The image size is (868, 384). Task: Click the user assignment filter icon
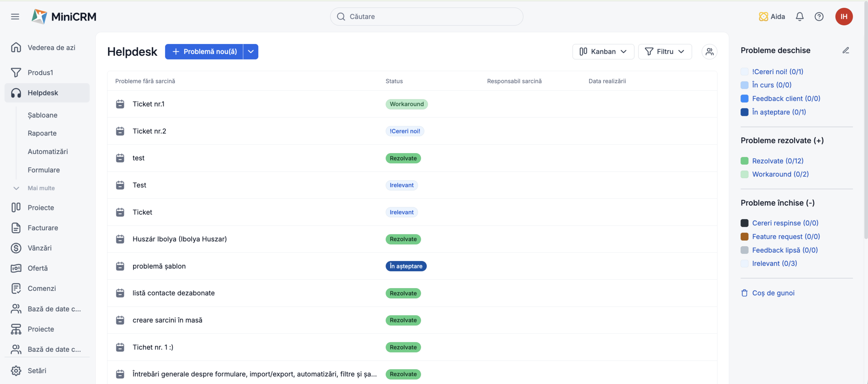(x=709, y=51)
